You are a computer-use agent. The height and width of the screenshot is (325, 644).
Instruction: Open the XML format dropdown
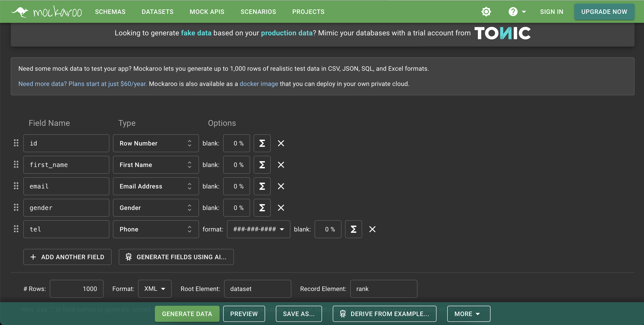[154, 289]
